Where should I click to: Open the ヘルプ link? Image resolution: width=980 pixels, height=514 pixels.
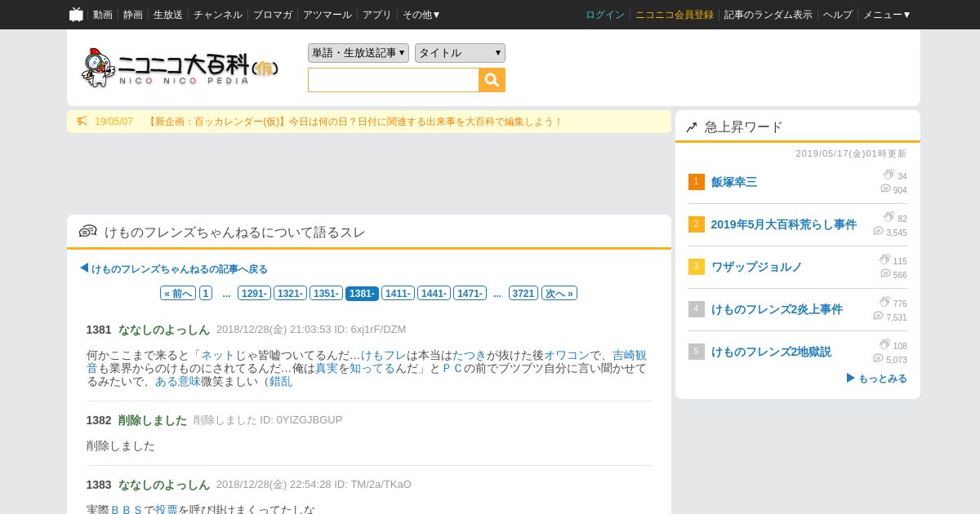click(838, 15)
